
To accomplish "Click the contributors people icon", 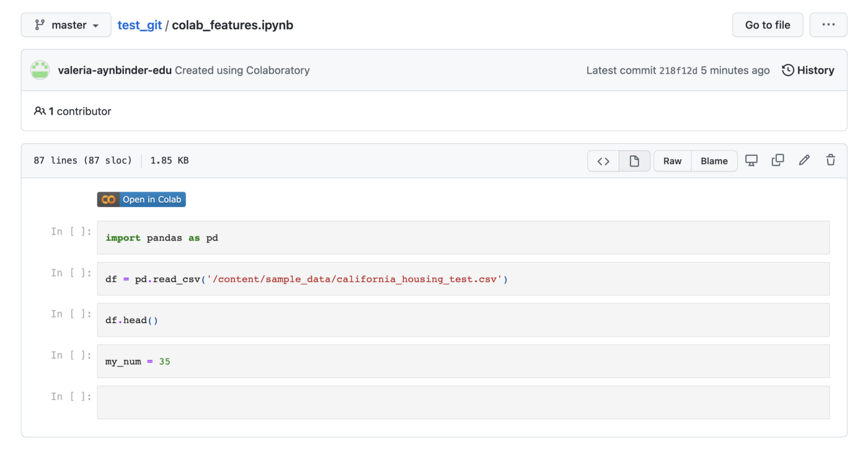I will pos(40,111).
